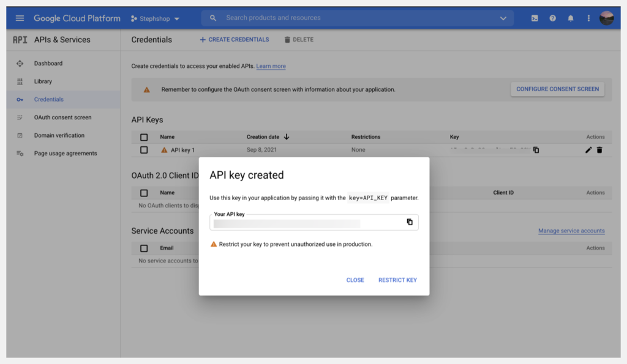
Task: Check the select-all box in API Keys header
Action: [145, 136]
